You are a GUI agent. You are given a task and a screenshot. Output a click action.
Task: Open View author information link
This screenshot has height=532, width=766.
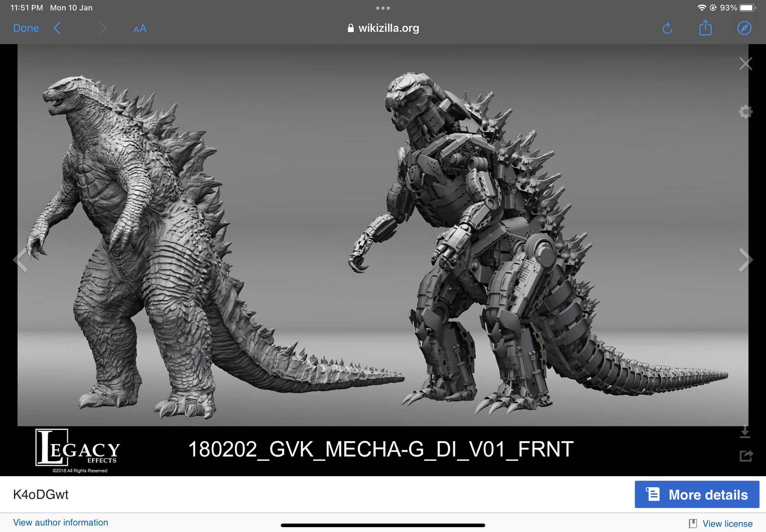click(x=61, y=523)
